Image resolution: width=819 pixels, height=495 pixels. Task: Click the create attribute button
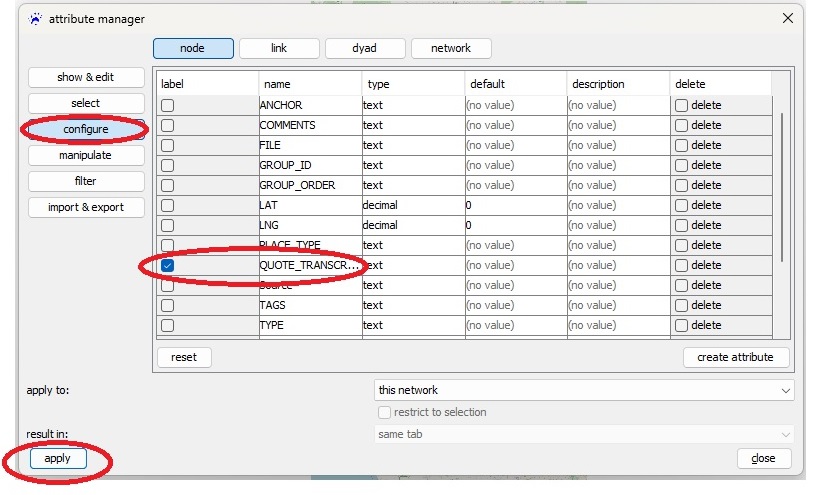click(736, 357)
